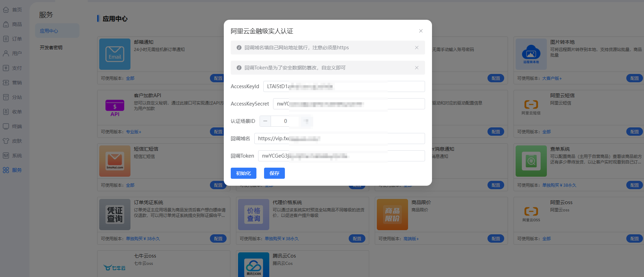Dismiss the callback Token info alert
Viewport: 644px width, 277px height.
416,68
